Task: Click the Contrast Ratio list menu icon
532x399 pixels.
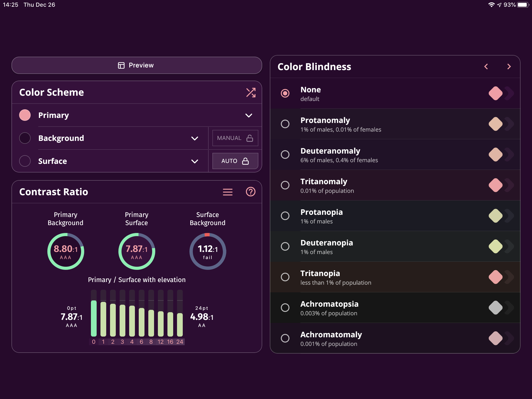Action: tap(227, 192)
